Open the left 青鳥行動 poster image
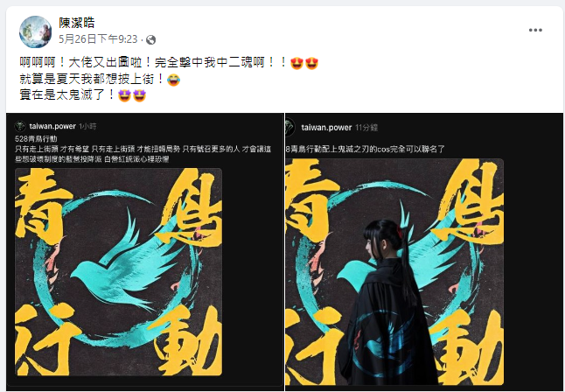The width and height of the screenshot is (565, 392). pyautogui.click(x=119, y=272)
